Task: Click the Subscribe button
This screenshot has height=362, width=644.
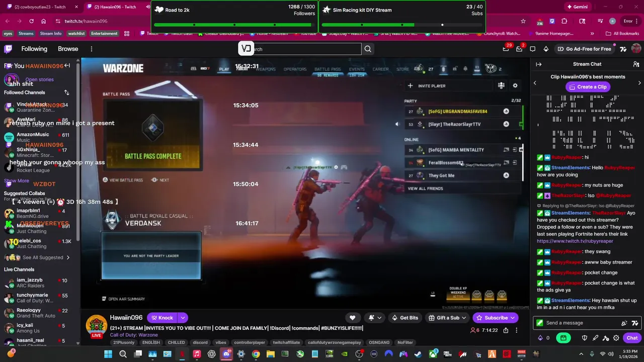Action: pyautogui.click(x=496, y=318)
